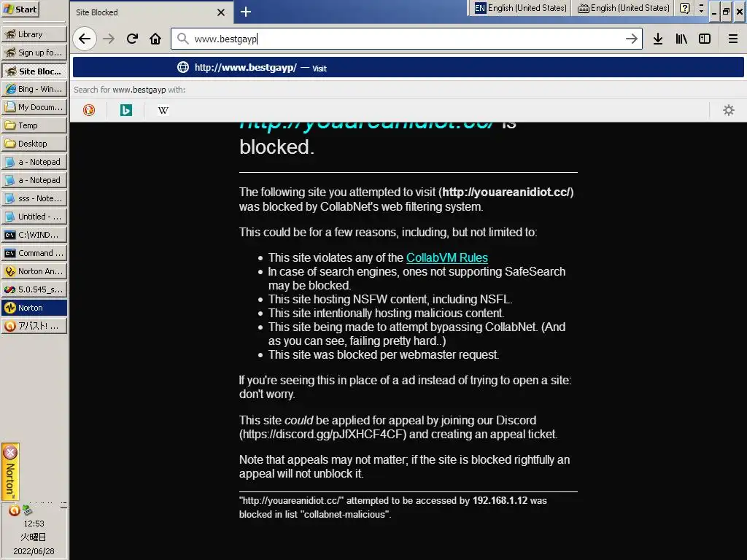
Task: Open the Downloads toolbar icon
Action: click(x=658, y=39)
